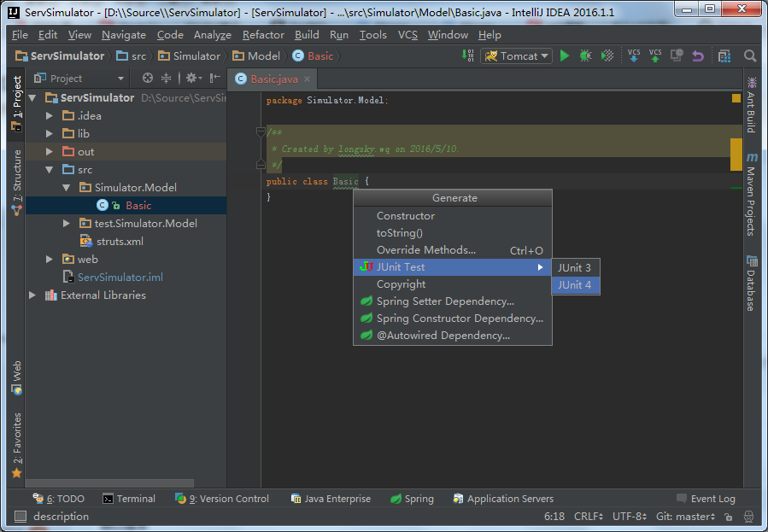Select @Autowired Dependency... entry
768x532 pixels.
coord(453,336)
